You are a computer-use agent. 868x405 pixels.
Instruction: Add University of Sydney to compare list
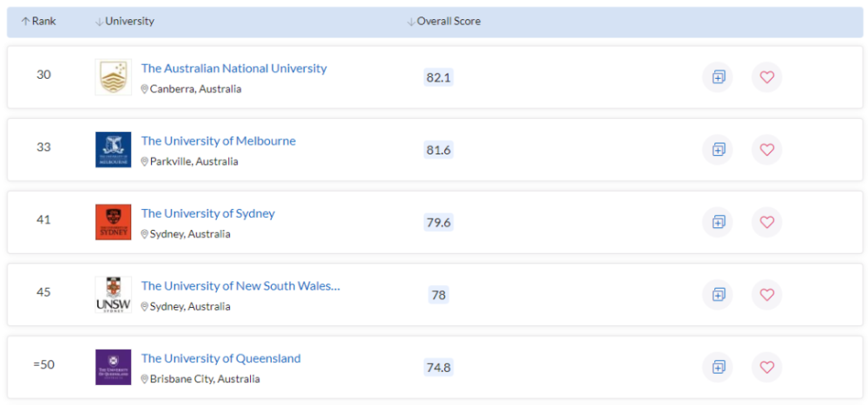tap(718, 222)
